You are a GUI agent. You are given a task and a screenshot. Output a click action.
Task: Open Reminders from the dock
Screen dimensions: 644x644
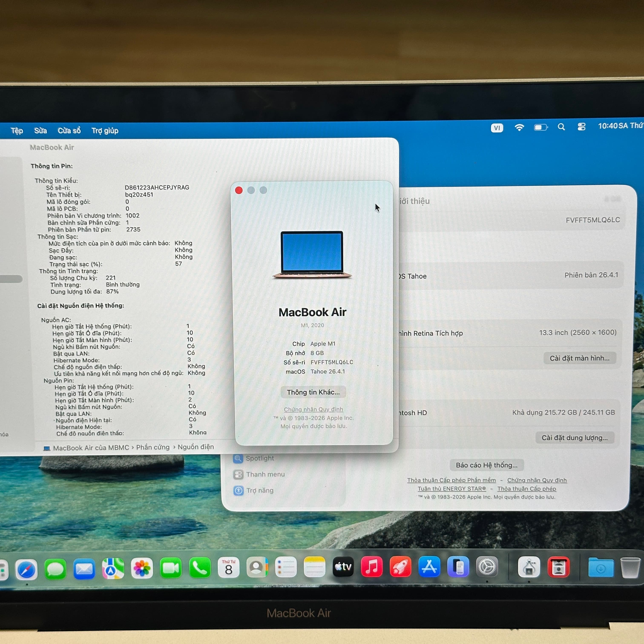(286, 567)
